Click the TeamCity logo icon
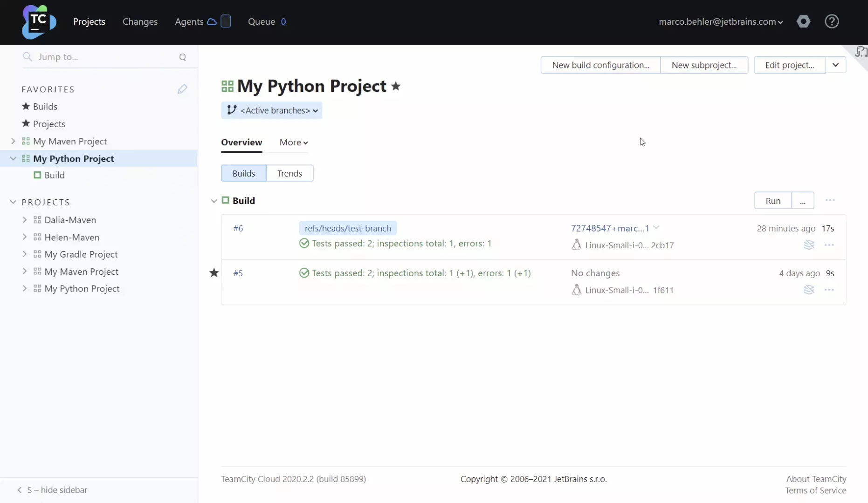The height and width of the screenshot is (503, 868). point(39,22)
